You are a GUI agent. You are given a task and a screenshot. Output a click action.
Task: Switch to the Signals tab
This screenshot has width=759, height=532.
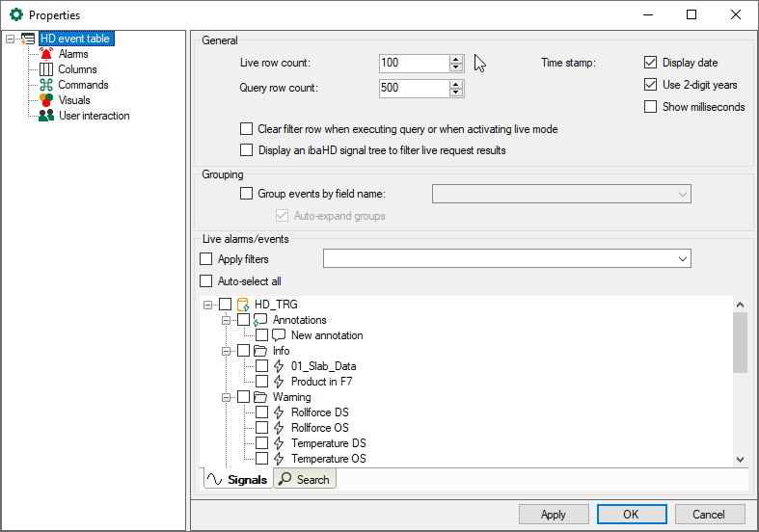(237, 479)
